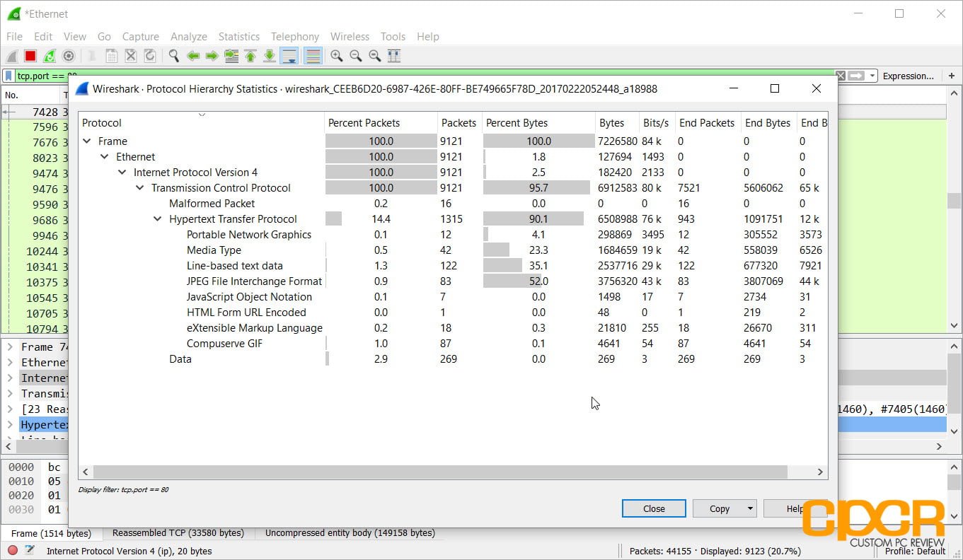This screenshot has height=560, width=963.
Task: Apply display filter arrow icon
Action: click(x=856, y=76)
